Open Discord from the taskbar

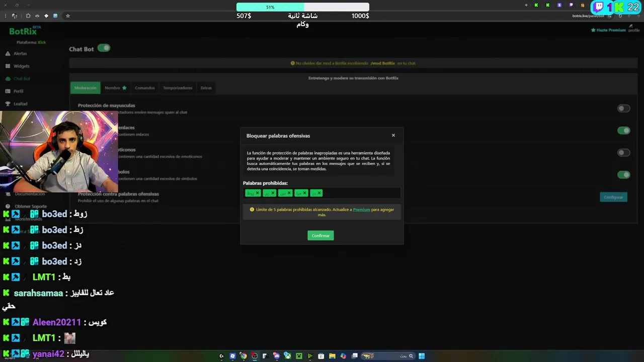coord(277,356)
